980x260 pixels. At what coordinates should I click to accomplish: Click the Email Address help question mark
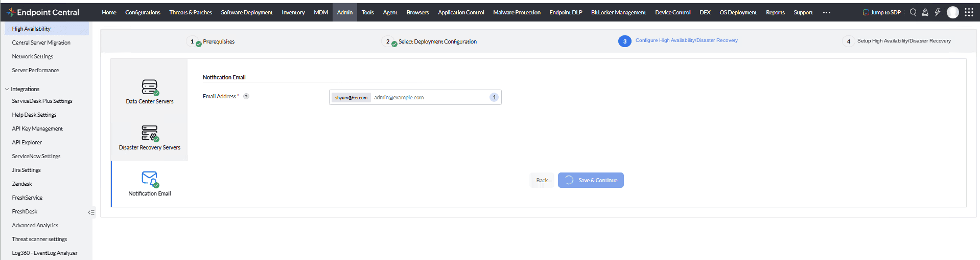tap(246, 96)
